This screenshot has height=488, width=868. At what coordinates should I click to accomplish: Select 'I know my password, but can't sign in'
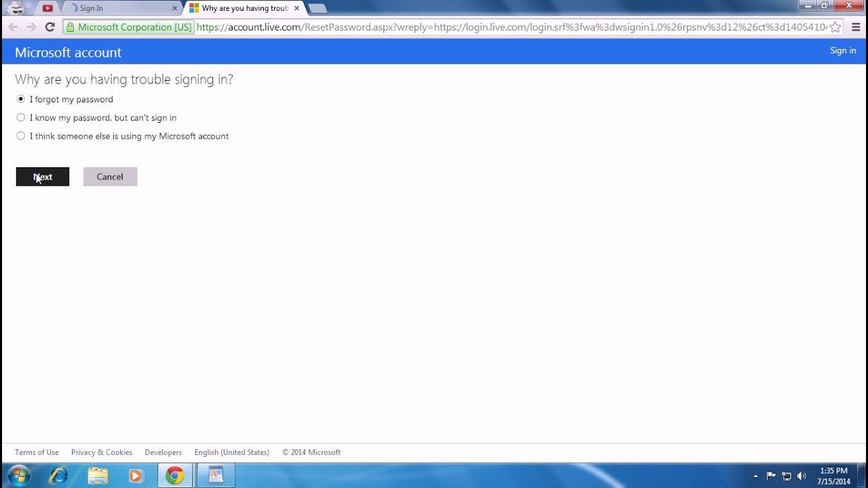coord(21,117)
